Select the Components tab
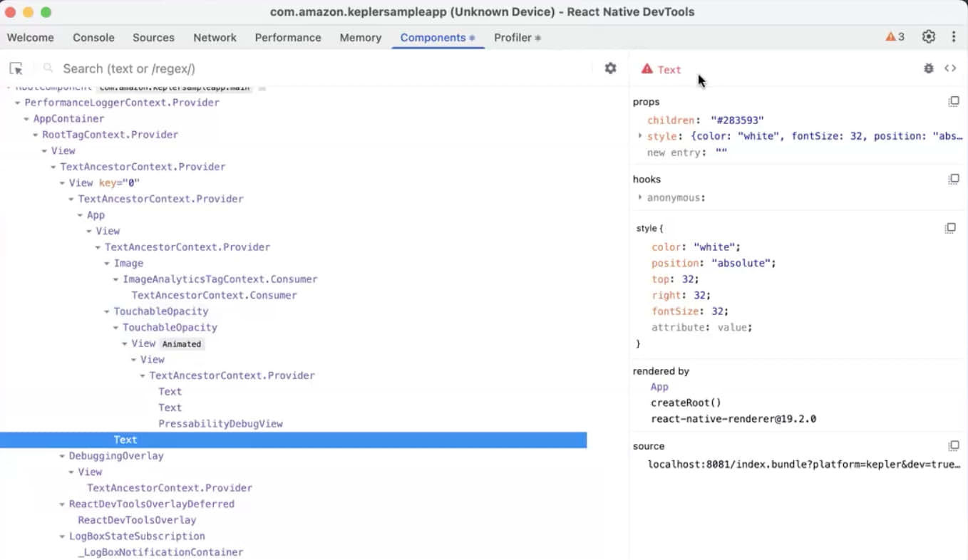This screenshot has width=968, height=560. pos(438,38)
